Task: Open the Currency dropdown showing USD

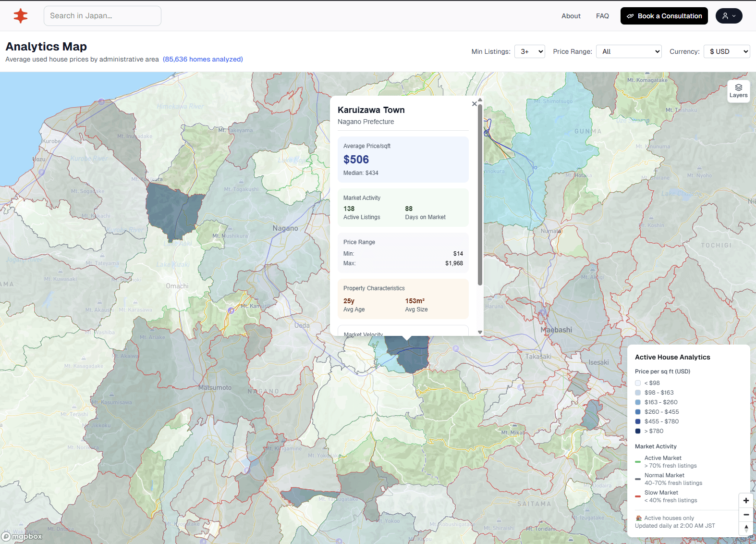Action: tap(726, 51)
